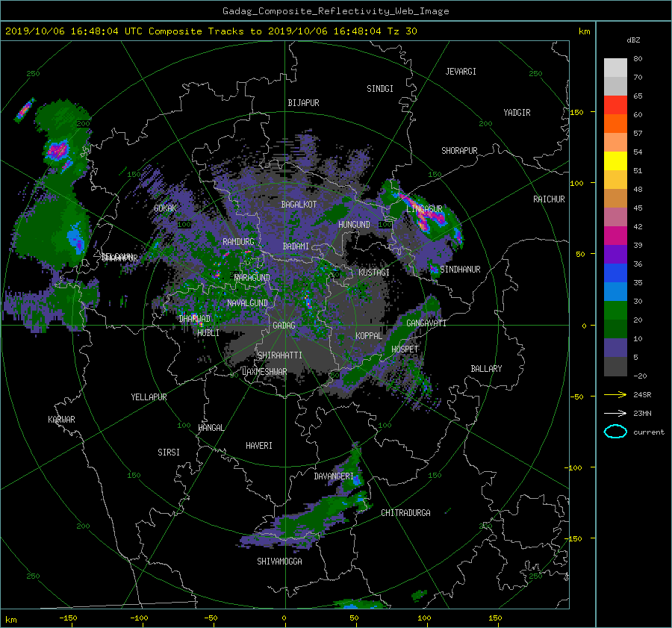Click the GADAG radar center label

pyautogui.click(x=284, y=326)
